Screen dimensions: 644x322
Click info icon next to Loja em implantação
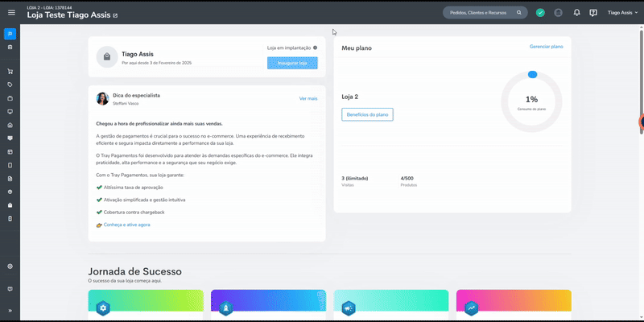[315, 47]
